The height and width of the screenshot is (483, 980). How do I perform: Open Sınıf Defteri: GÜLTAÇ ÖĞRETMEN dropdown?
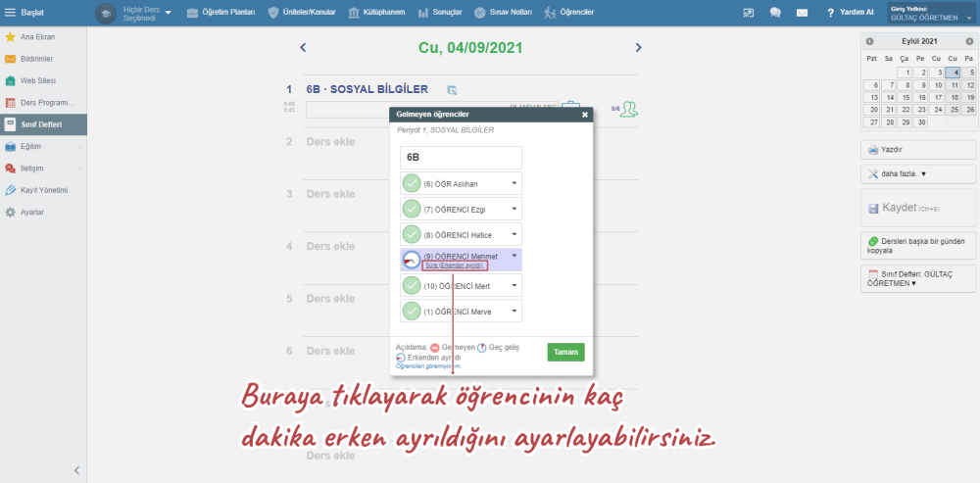[x=918, y=278]
